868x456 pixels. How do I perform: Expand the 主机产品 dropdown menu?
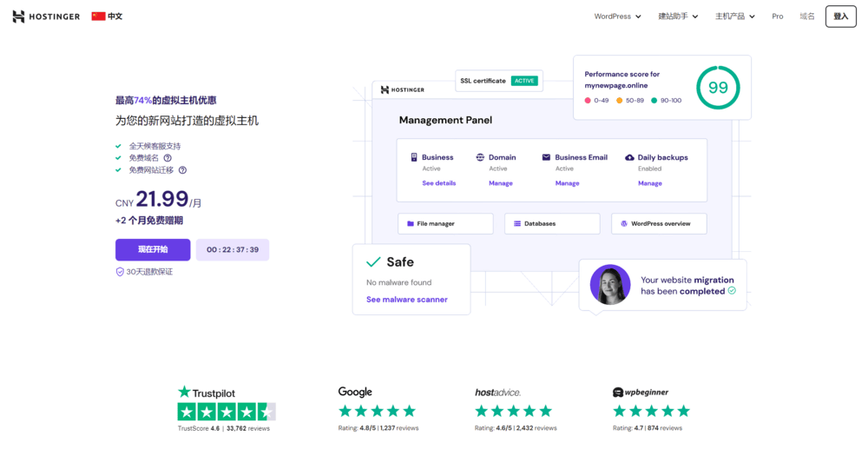point(734,17)
